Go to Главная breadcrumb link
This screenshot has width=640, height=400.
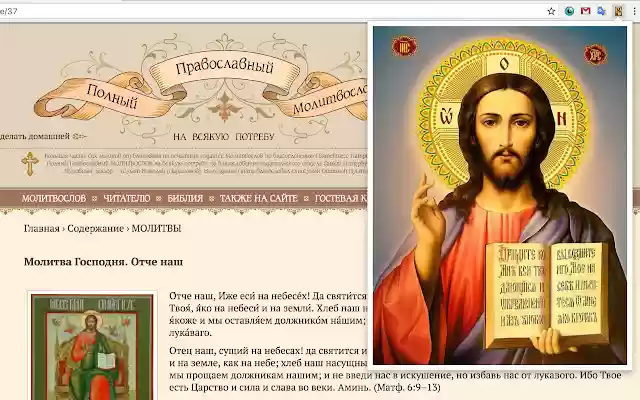[x=42, y=229]
